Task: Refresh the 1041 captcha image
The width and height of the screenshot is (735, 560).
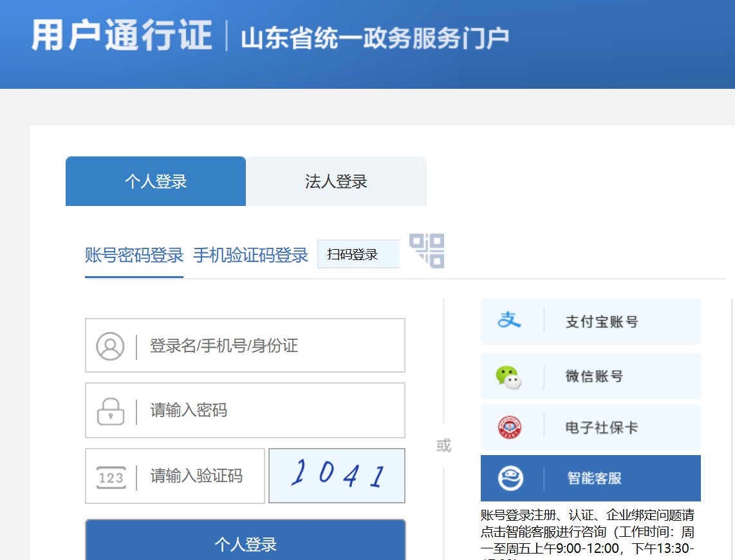Action: pyautogui.click(x=337, y=476)
